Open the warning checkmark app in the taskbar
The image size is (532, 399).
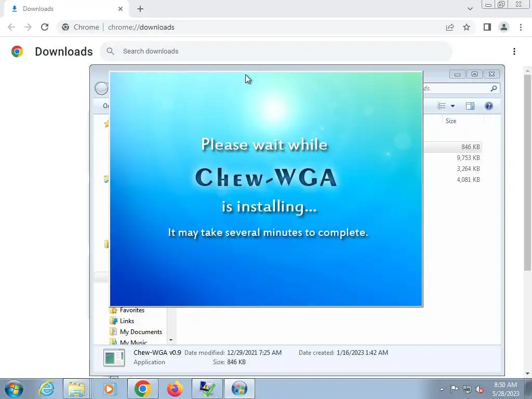coord(207,389)
